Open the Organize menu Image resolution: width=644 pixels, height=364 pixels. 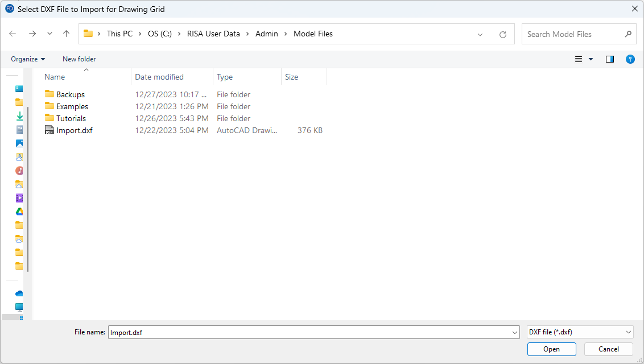(28, 59)
